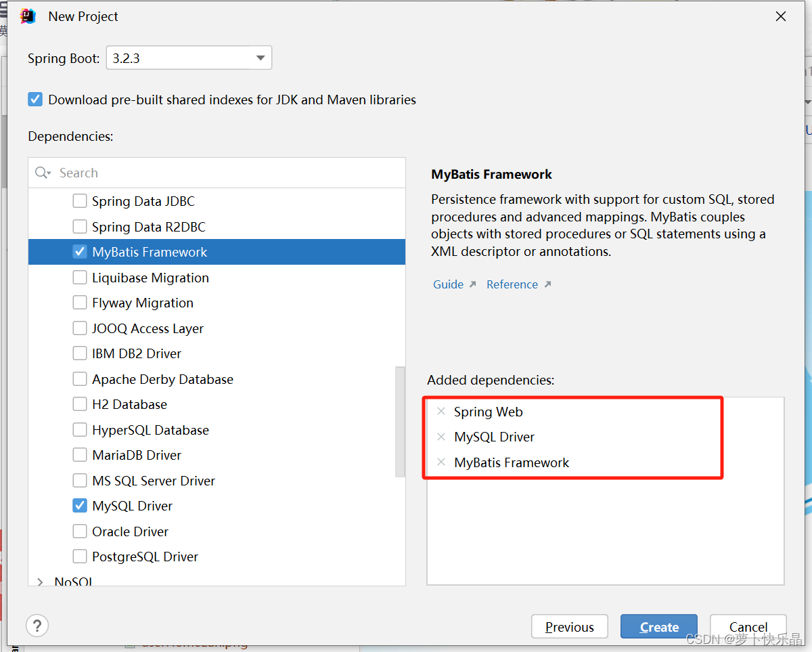Click the Cancel button
This screenshot has height=652, width=812.
coord(748,627)
